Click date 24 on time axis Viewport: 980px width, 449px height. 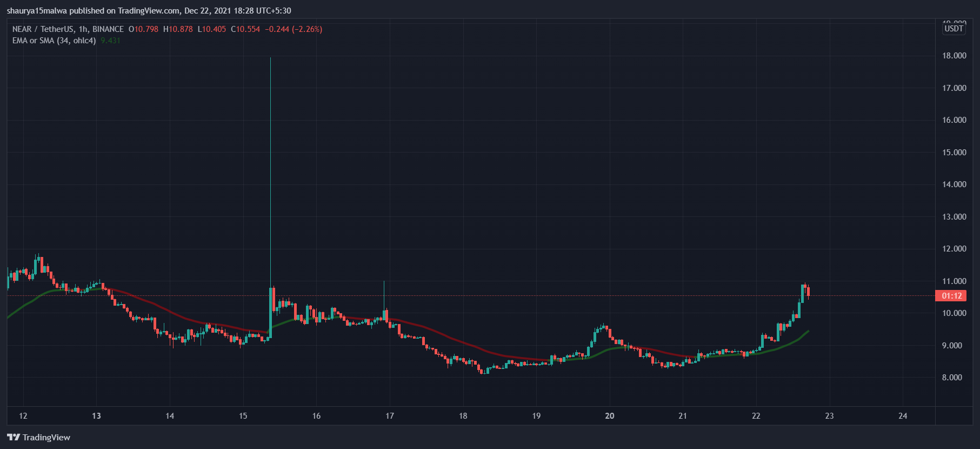pos(903,416)
